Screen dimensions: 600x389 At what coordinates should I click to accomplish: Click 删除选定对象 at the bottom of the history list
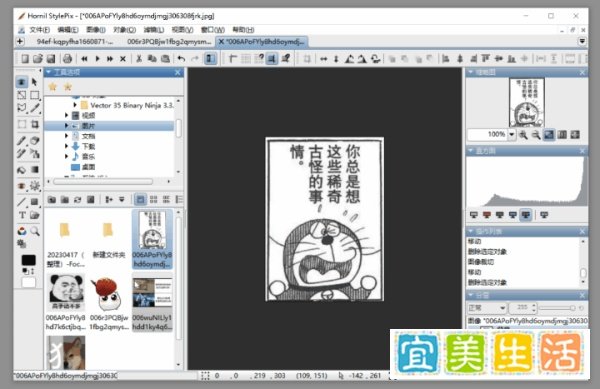point(487,282)
